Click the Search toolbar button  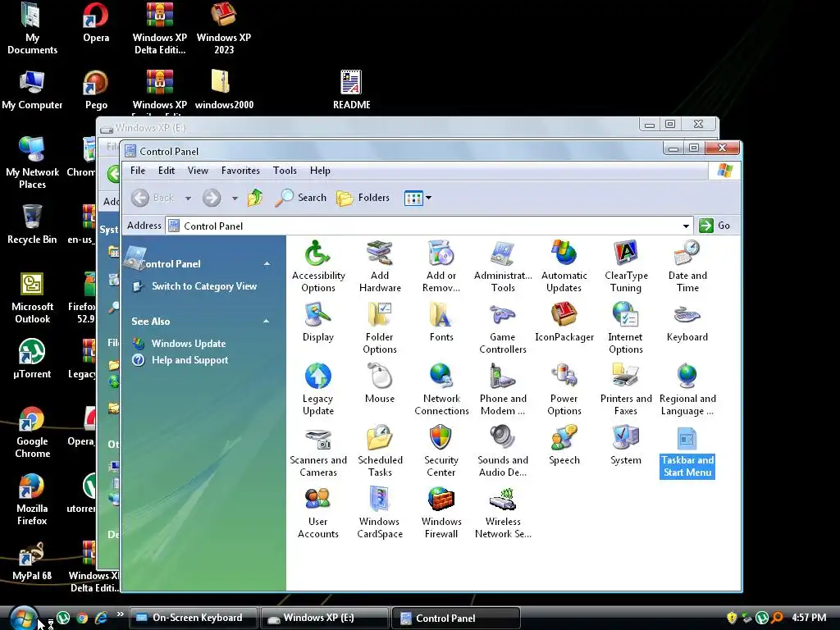point(300,198)
